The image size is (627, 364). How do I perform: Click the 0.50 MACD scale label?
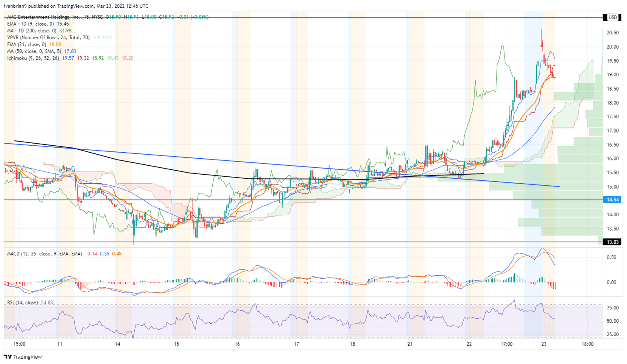click(x=611, y=257)
